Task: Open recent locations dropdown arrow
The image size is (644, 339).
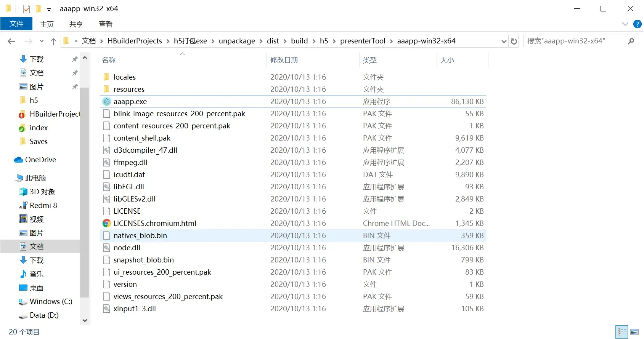Action: click(42, 41)
